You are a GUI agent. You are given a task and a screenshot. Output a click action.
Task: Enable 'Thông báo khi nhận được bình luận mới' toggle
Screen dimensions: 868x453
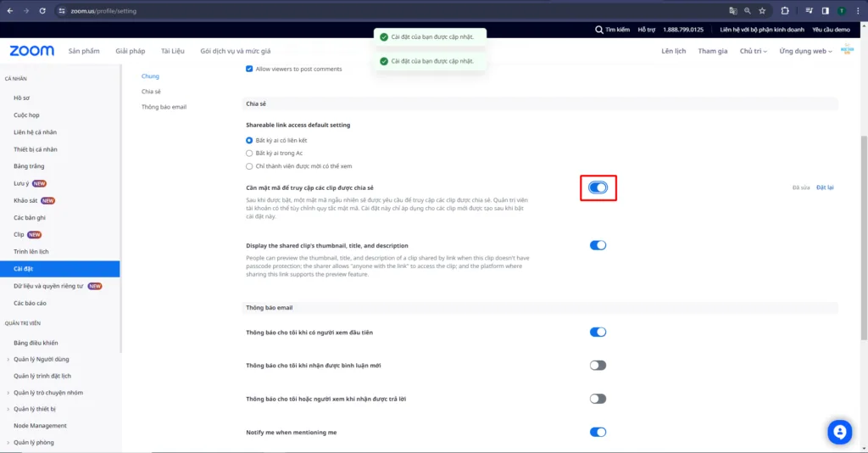598,366
